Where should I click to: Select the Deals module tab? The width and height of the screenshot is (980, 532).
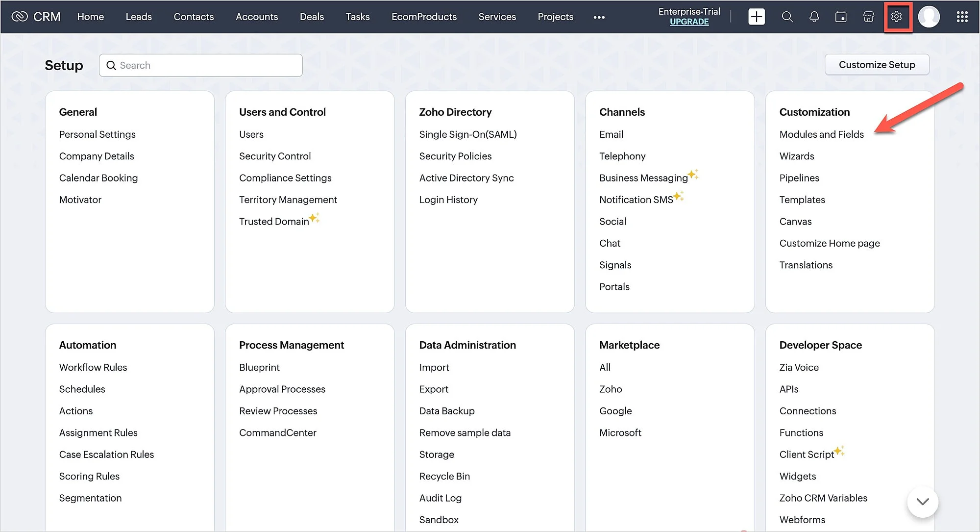tap(312, 17)
